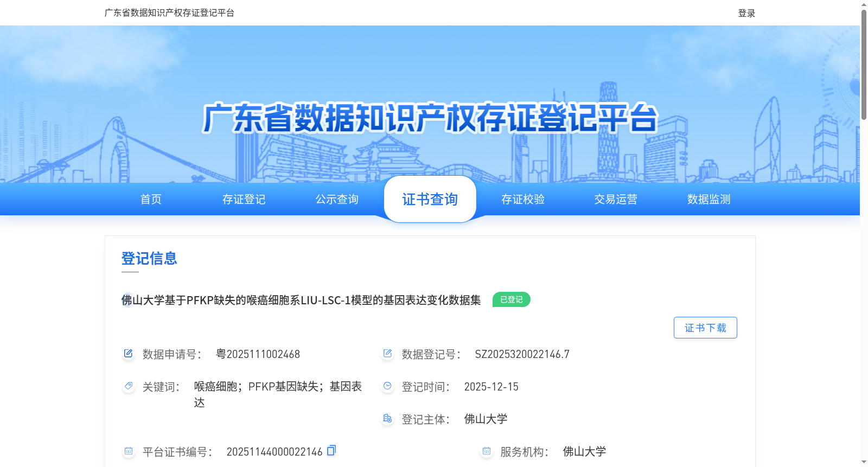Screen dimensions: 868x467
Task: Click the 登录 link
Action: [746, 13]
